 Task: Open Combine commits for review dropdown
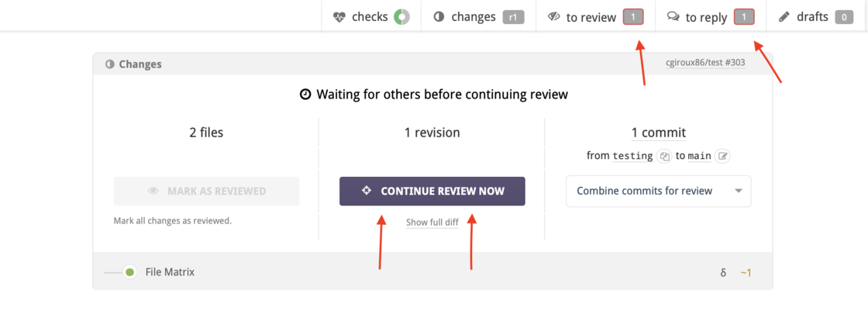click(x=658, y=192)
